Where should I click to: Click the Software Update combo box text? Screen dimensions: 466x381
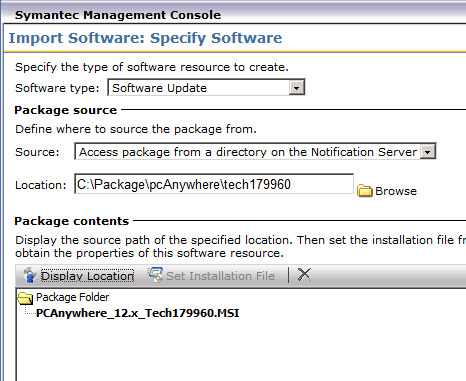point(159,88)
